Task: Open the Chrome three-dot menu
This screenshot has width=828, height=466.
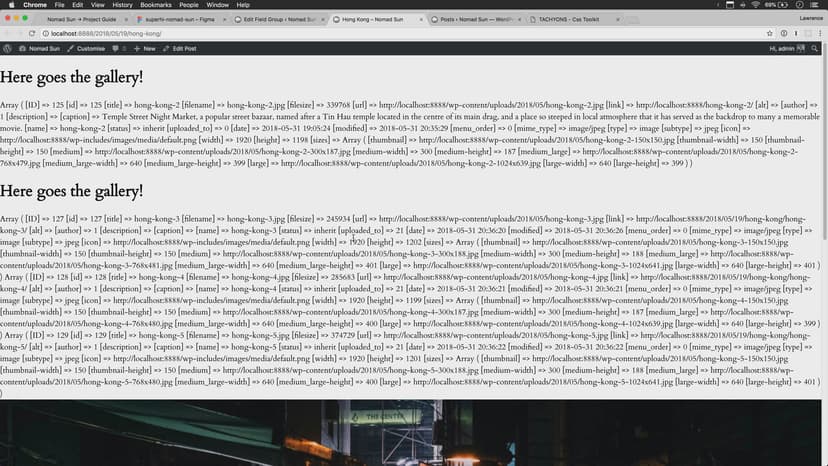Action: coord(818,33)
